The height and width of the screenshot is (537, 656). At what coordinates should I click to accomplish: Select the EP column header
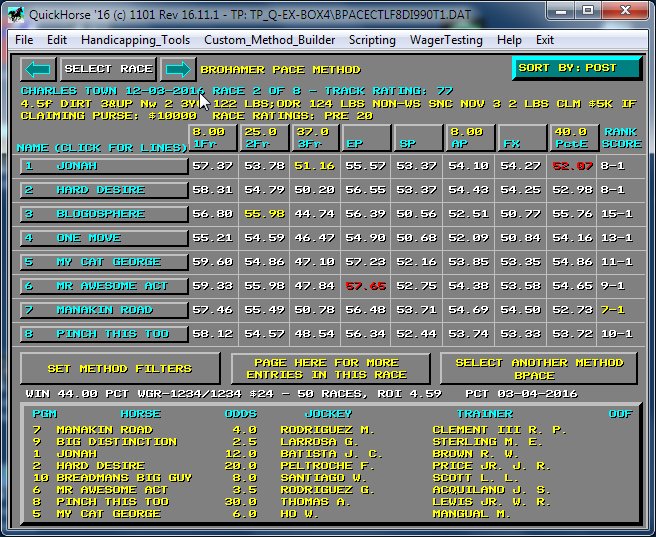[365, 137]
